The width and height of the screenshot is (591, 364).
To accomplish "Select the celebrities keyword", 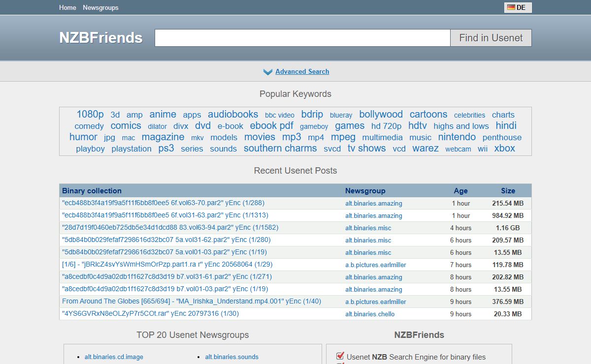I will click(x=470, y=115).
